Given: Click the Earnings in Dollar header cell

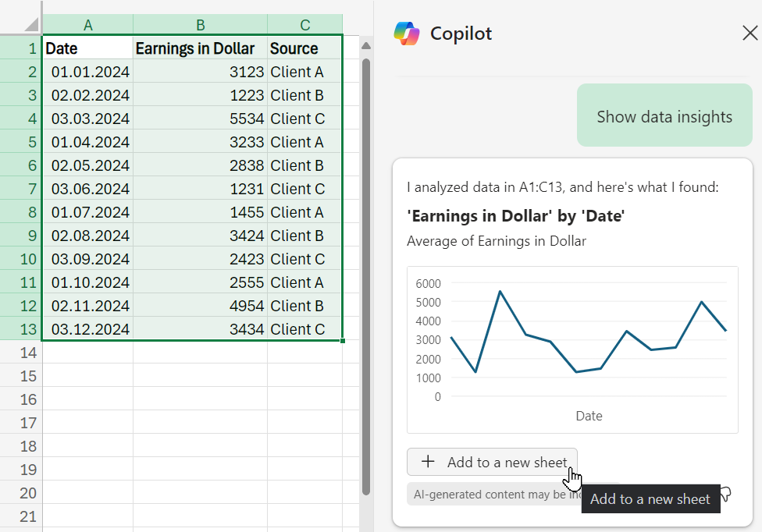Looking at the screenshot, I should coord(200,48).
